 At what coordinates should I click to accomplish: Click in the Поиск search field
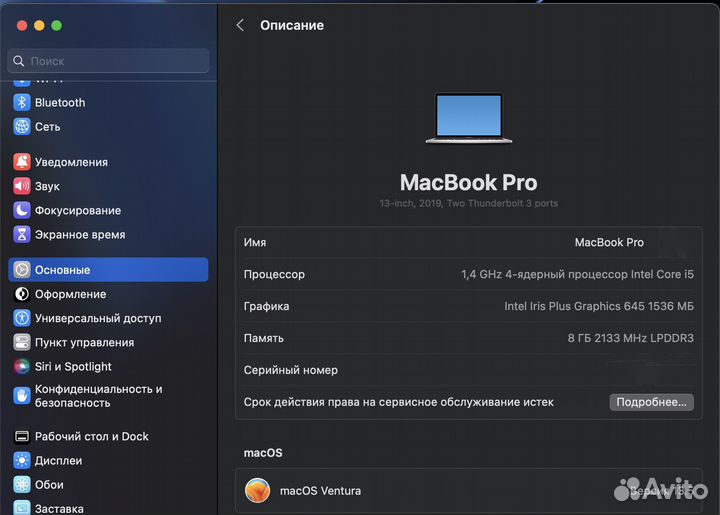tap(108, 61)
